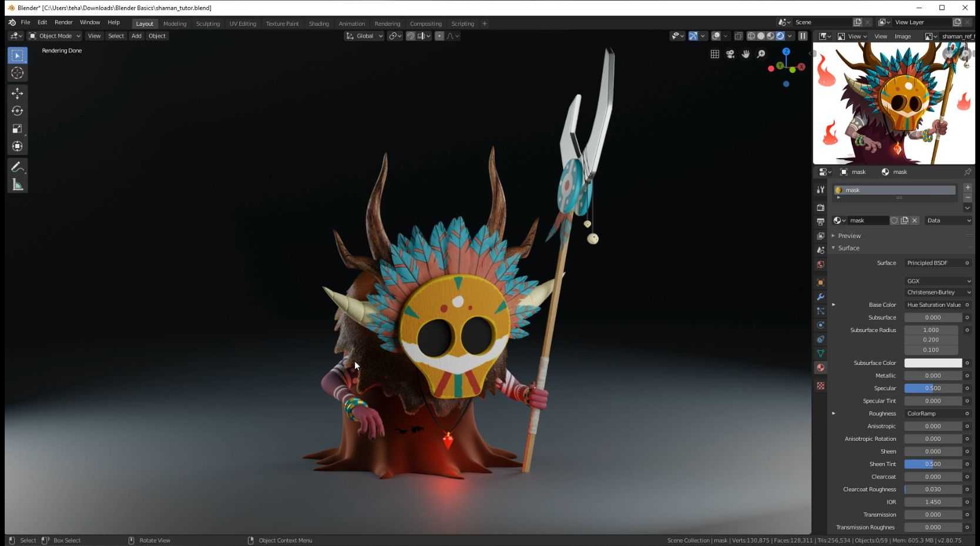
Task: Open the Object Data mesh properties tab
Action: point(821,353)
